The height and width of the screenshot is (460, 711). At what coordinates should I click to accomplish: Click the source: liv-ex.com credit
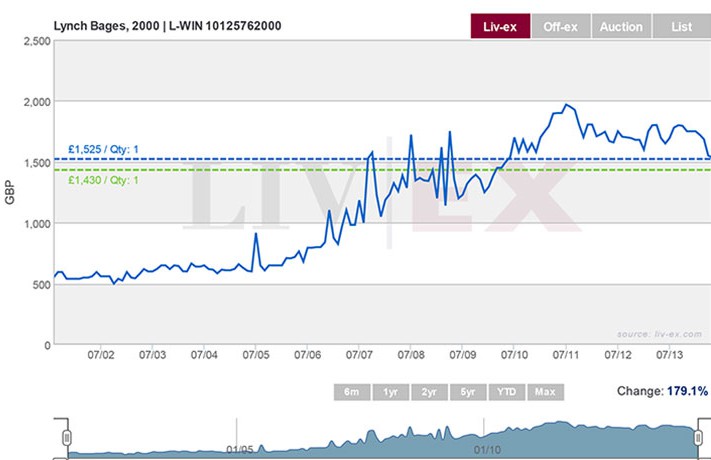click(x=659, y=334)
